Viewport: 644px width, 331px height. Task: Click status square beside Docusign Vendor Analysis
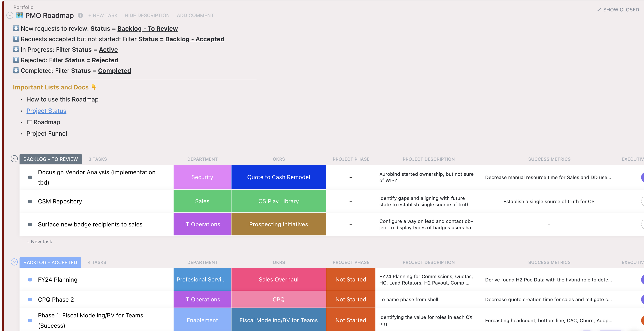tap(30, 177)
